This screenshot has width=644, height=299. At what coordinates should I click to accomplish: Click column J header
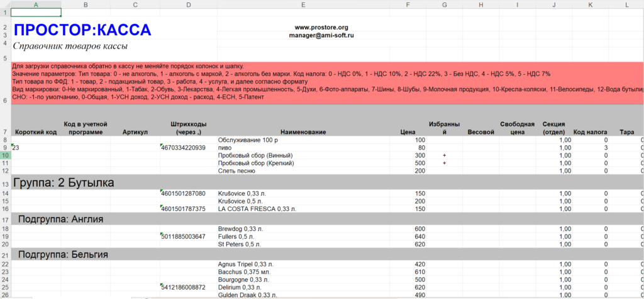point(554,4)
